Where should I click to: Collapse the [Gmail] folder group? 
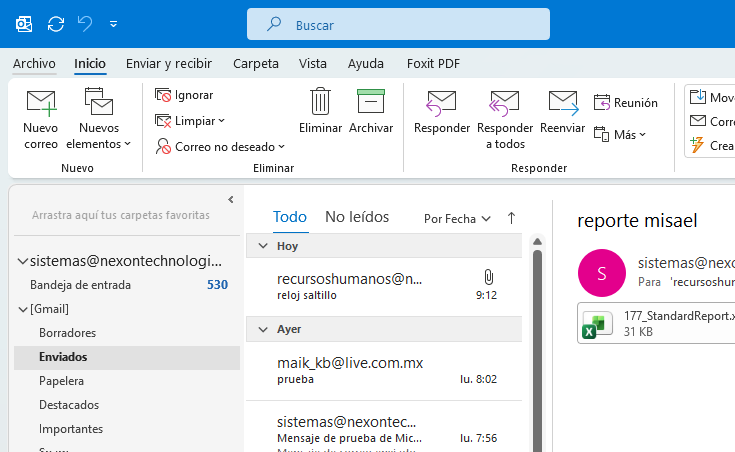[22, 309]
